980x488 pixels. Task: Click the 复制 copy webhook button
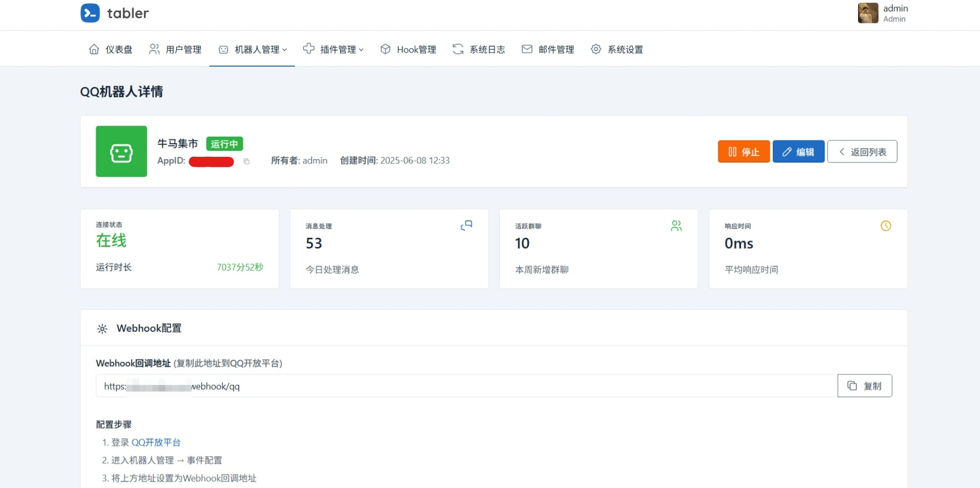coord(865,386)
